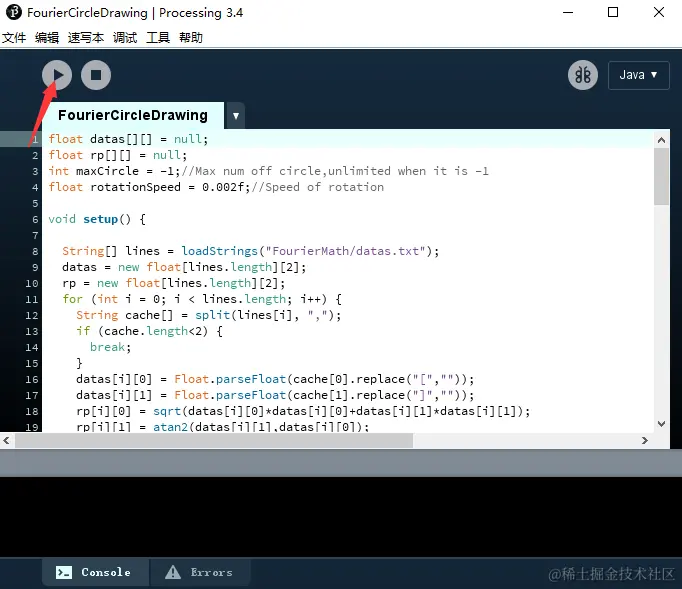Click the 'rp = new float' line
The height and width of the screenshot is (589, 682).
coord(174,283)
